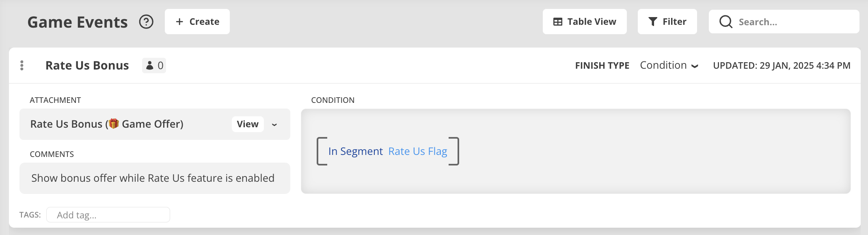
Task: Click the magnifying glass search icon
Action: (x=725, y=22)
